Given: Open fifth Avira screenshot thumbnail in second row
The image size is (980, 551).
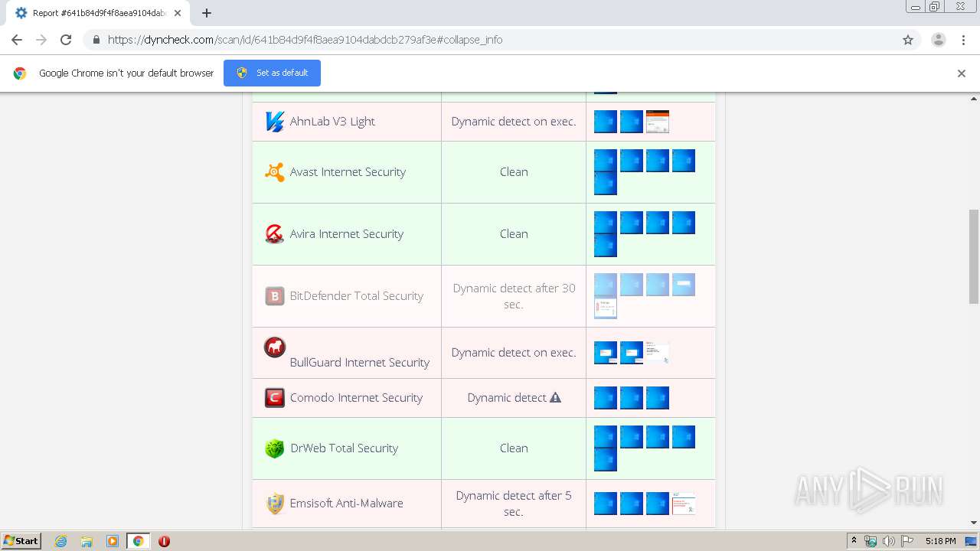Looking at the screenshot, I should tap(606, 246).
